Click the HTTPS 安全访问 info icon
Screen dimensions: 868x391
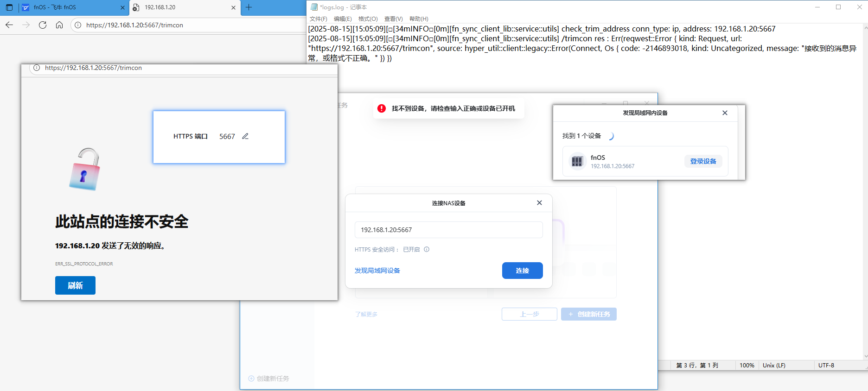(x=427, y=249)
